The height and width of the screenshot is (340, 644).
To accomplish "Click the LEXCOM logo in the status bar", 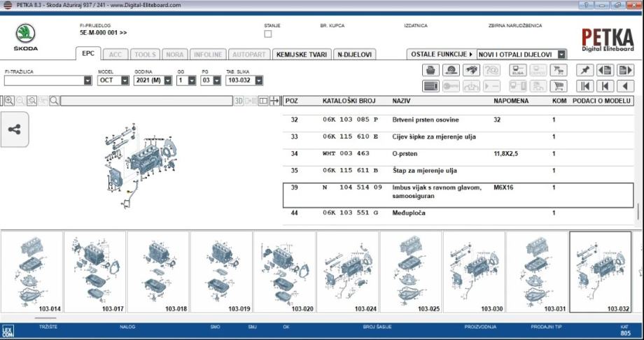I will [x=8, y=330].
